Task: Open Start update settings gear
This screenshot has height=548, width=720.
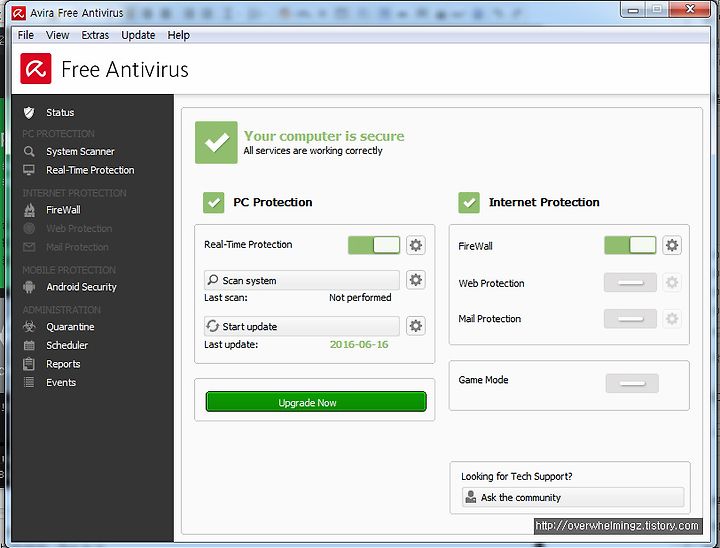Action: coord(416,326)
